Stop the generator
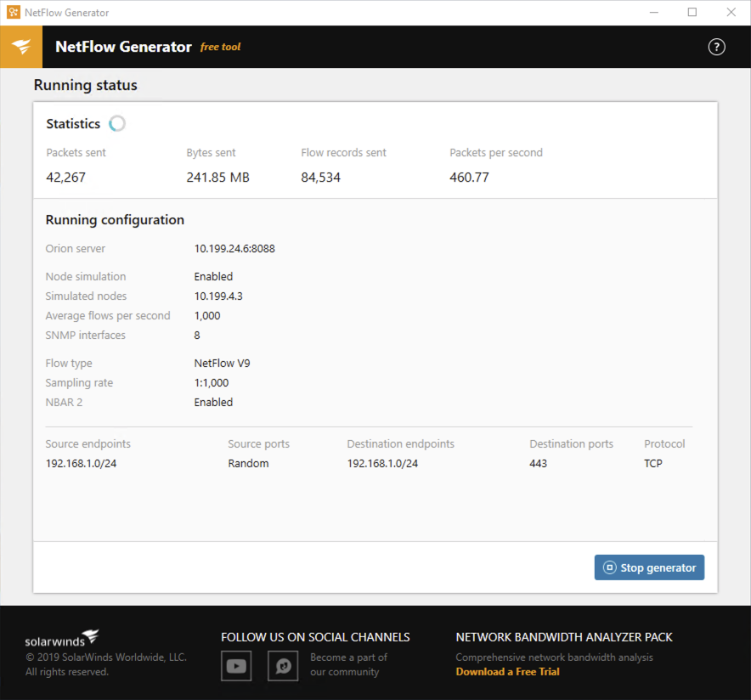 [649, 567]
